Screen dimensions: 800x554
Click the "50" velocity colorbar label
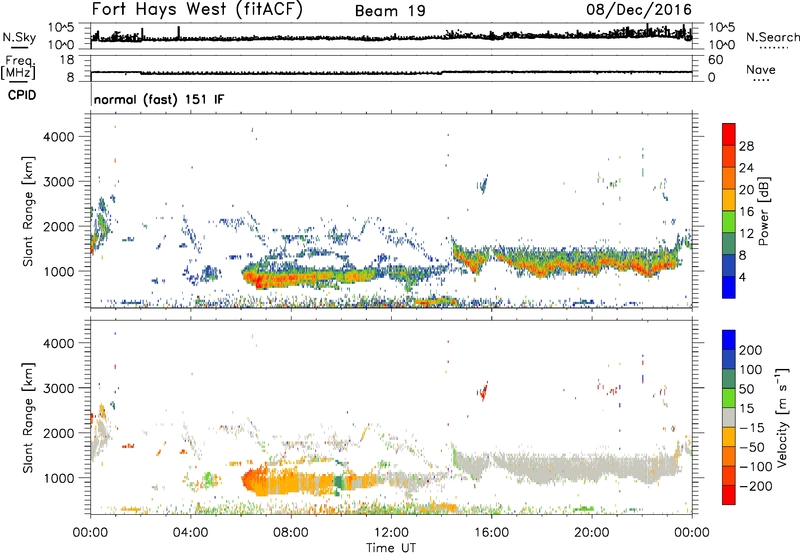746,389
